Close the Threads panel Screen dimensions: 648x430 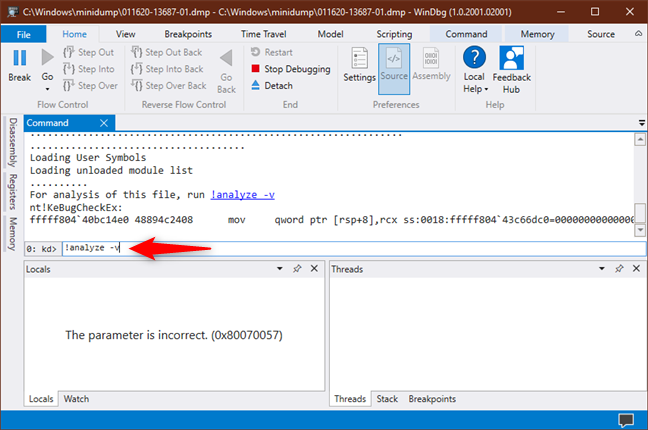(636, 269)
